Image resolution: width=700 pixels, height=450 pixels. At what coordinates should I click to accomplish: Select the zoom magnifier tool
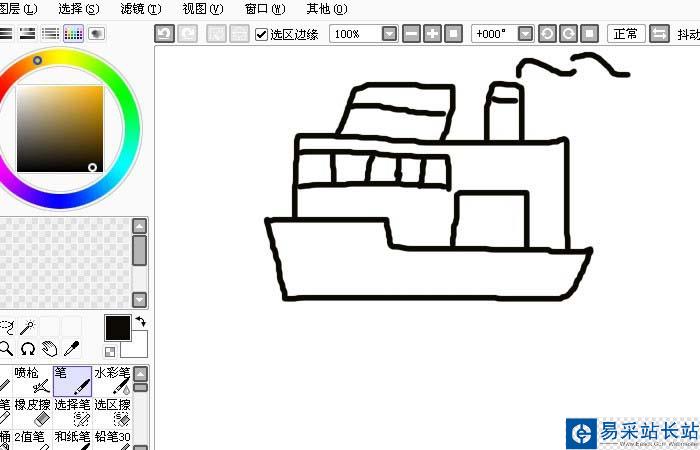(6, 349)
